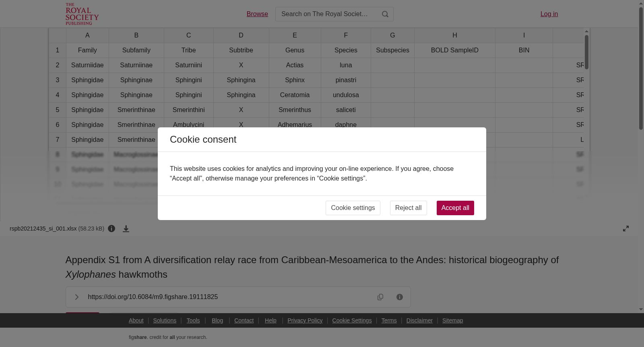Open file info icon next to xlsx filename
The image size is (644, 347).
(111, 229)
